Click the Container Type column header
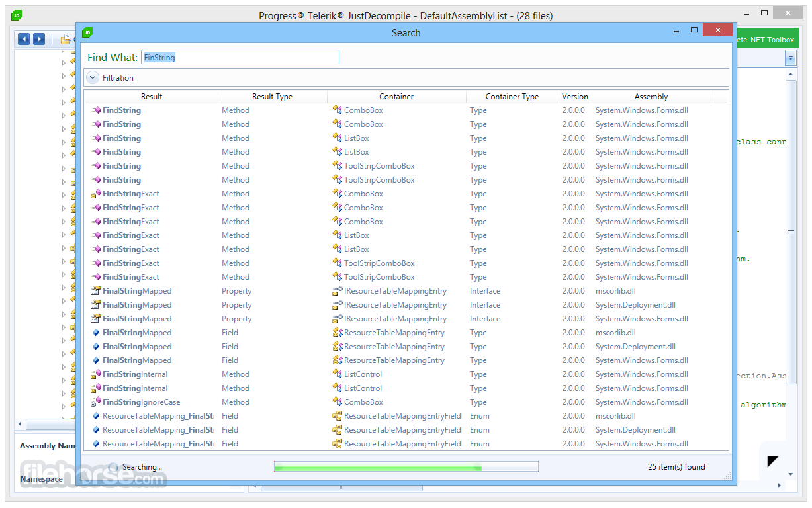Screen dimensions: 812x508 (512, 97)
